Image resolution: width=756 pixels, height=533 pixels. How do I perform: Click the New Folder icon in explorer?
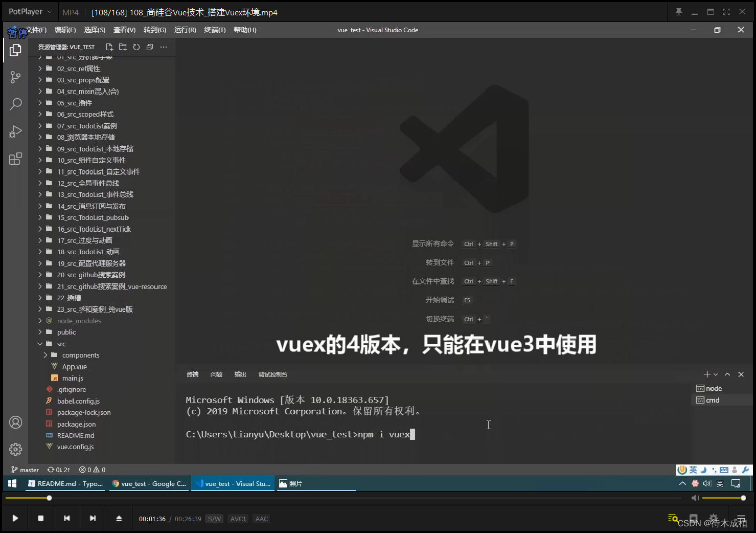point(123,47)
